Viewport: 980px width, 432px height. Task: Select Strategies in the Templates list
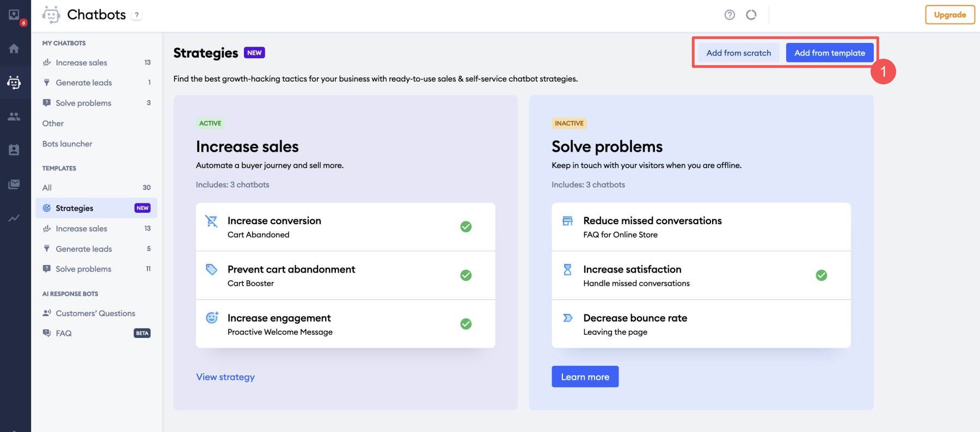[x=75, y=208]
